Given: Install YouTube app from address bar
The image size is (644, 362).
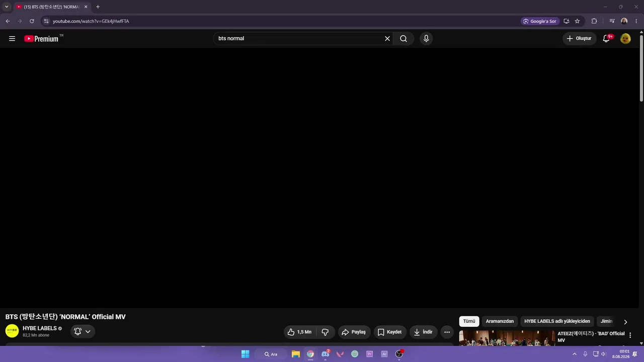Looking at the screenshot, I should pos(567,21).
